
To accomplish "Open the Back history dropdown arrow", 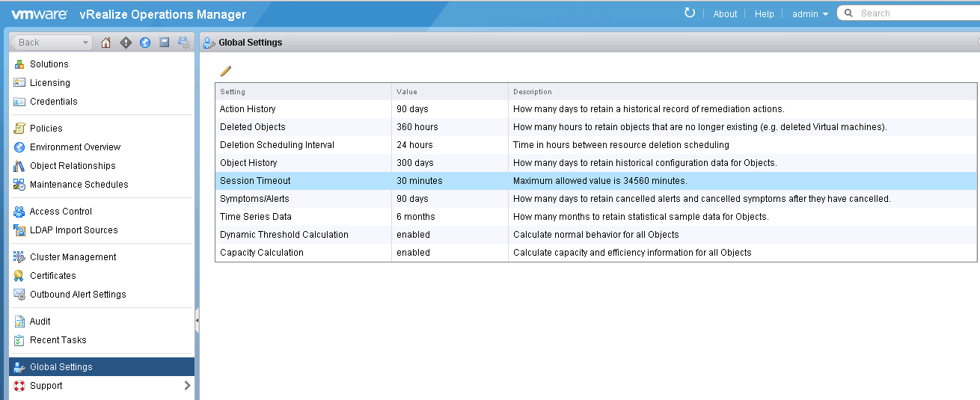I will (x=85, y=43).
